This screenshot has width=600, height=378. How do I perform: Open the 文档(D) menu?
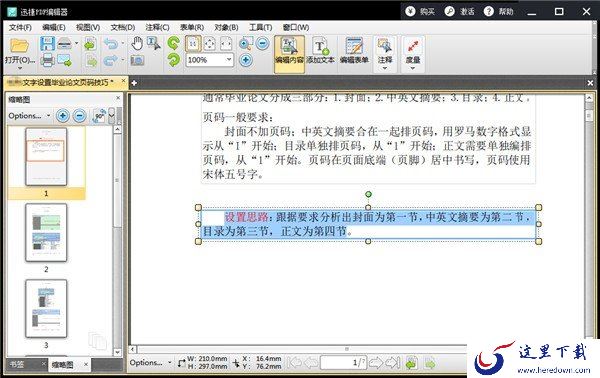point(122,28)
